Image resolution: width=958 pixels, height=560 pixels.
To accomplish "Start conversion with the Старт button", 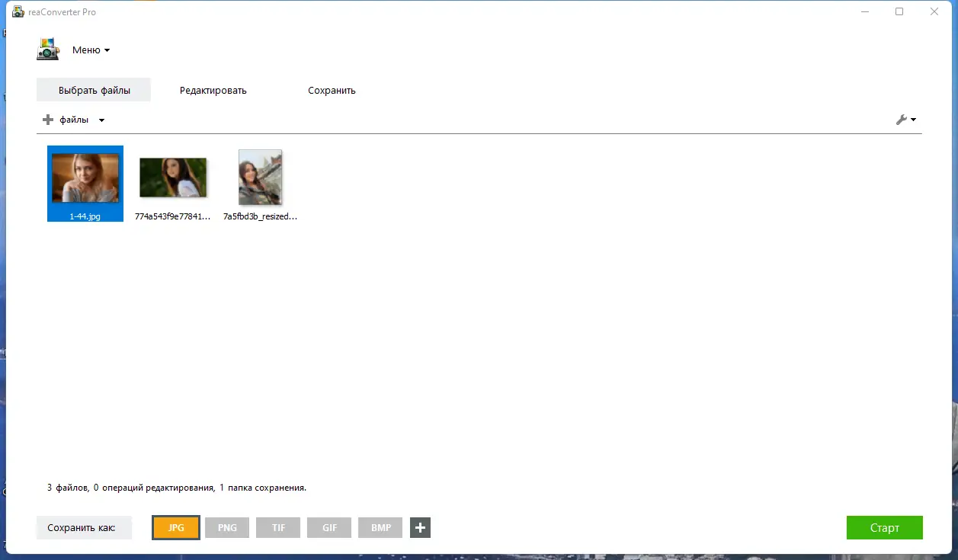I will (x=884, y=528).
